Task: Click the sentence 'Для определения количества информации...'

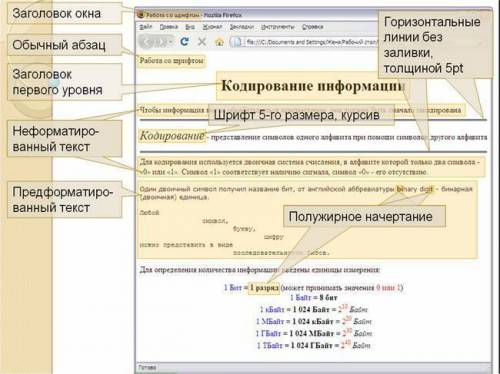Action: (259, 270)
